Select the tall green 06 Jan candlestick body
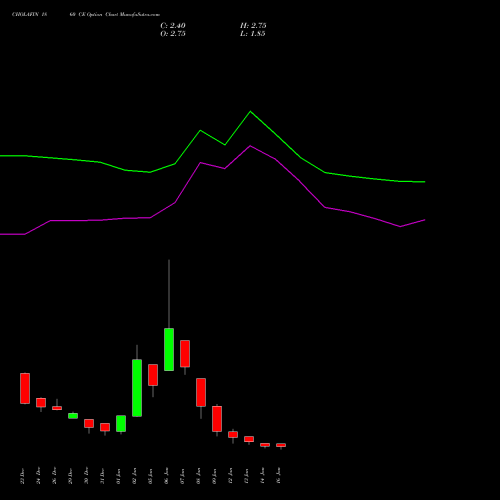The image size is (500, 500). (169, 349)
